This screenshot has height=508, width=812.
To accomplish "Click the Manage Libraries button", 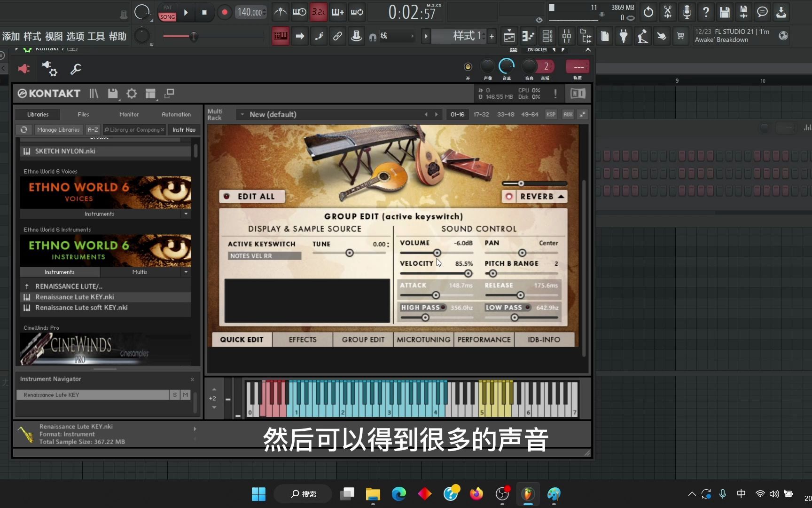I will [59, 130].
